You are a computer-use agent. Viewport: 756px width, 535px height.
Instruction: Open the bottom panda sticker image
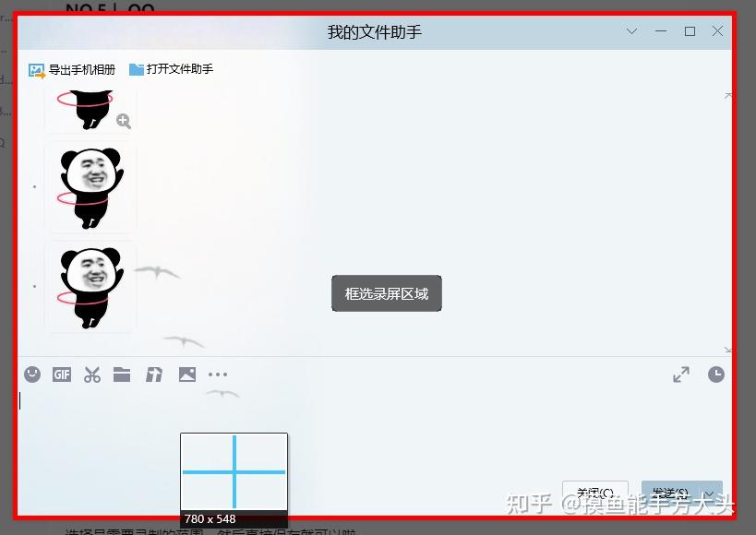point(91,288)
